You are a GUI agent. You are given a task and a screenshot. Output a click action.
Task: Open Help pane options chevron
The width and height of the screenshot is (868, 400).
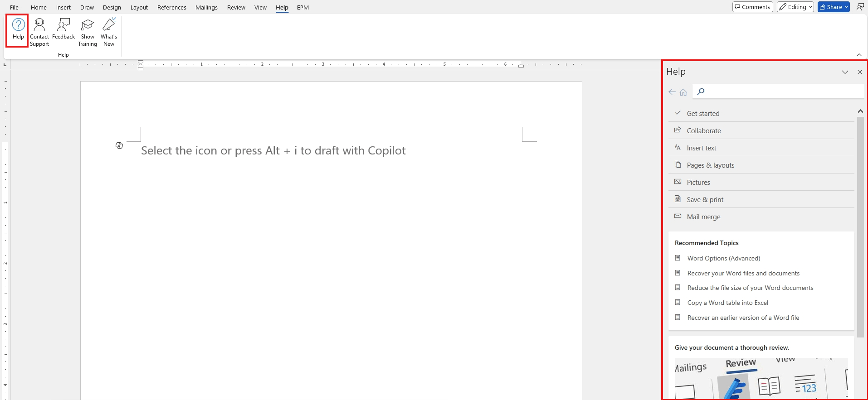(845, 72)
